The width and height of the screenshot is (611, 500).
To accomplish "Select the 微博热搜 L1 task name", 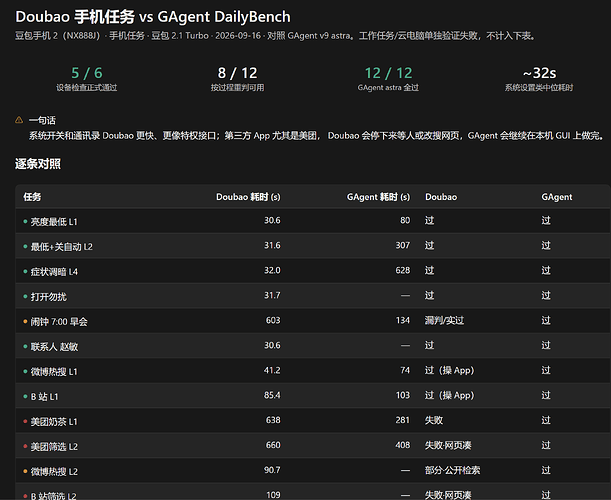I will point(54,371).
